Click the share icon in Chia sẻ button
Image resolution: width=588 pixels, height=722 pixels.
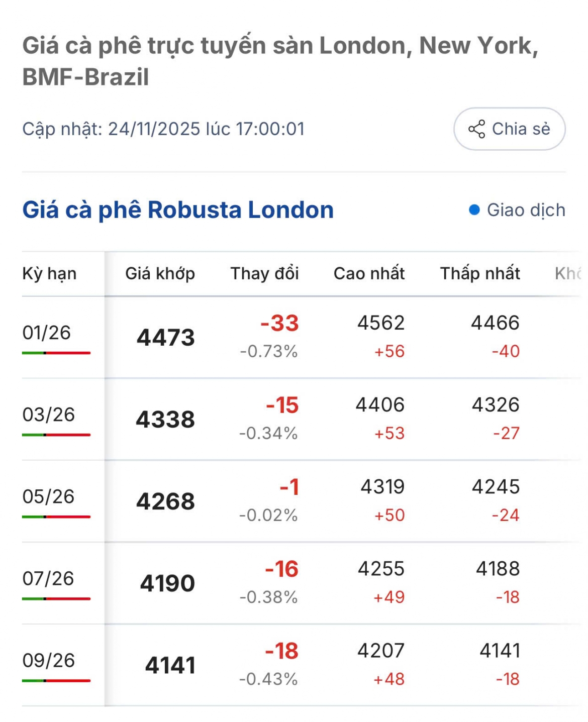coord(476,129)
